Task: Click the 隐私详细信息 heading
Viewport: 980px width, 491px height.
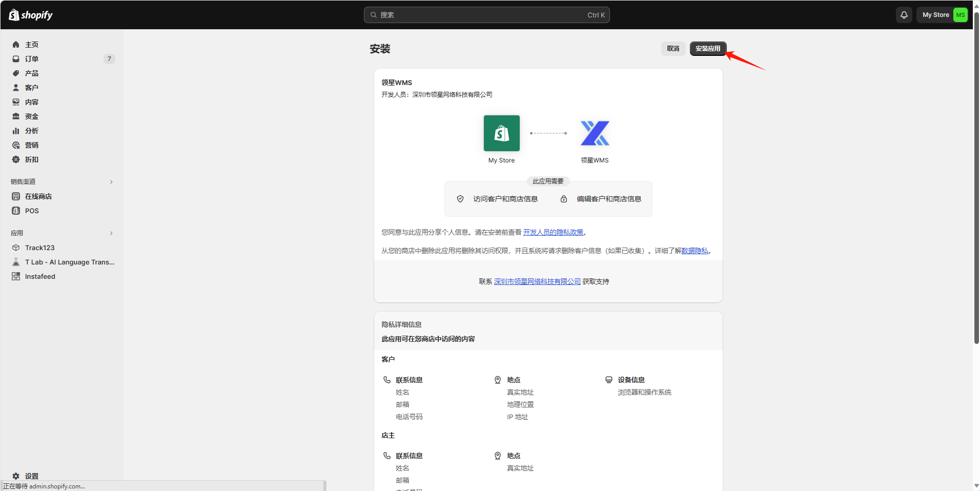Action: (x=401, y=324)
